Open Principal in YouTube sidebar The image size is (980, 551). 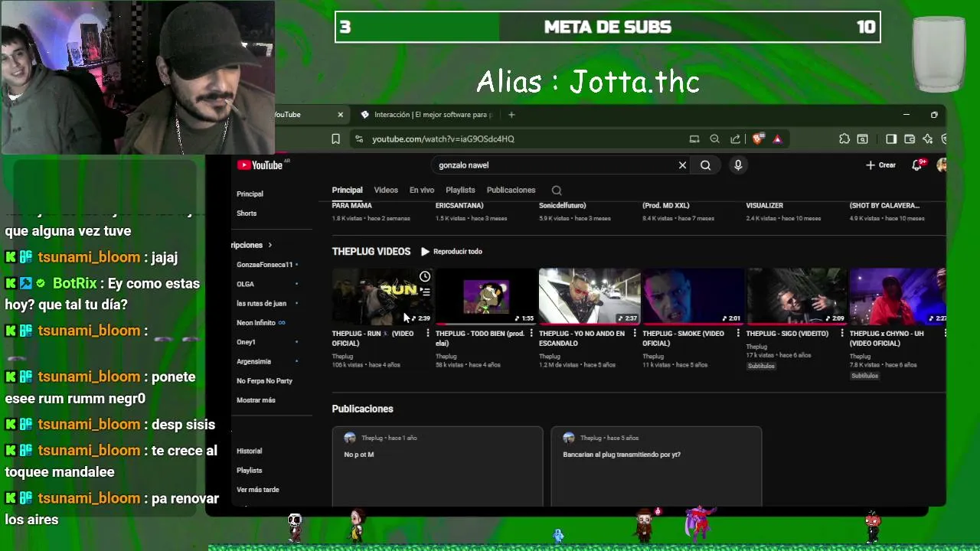coord(250,194)
